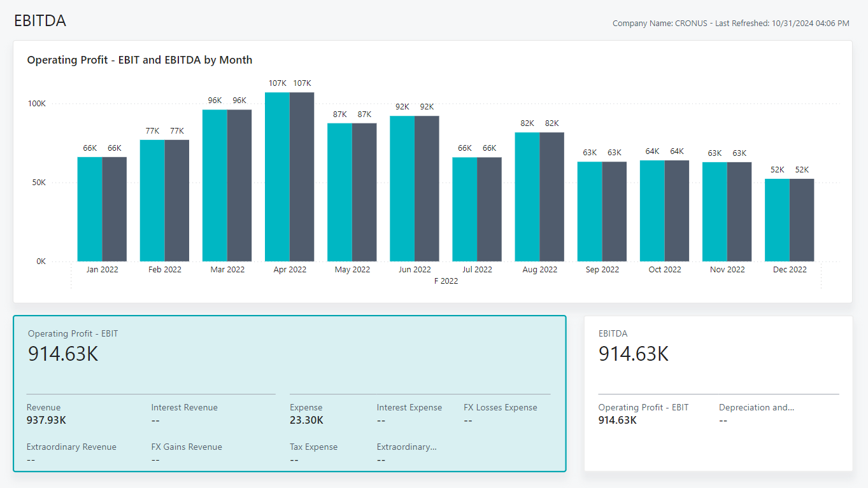Click the Interest Revenue placeholder dashes
Viewport: 868px width, 488px height.
155,420
